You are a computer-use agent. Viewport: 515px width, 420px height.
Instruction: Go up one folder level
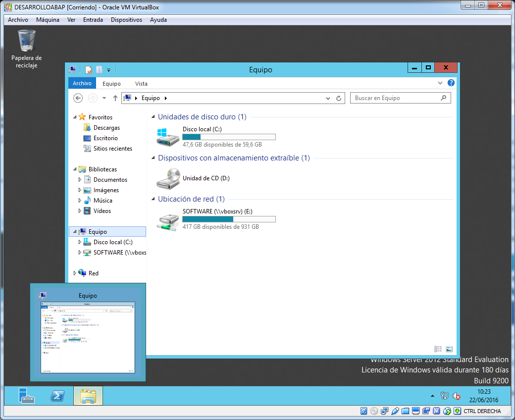115,98
